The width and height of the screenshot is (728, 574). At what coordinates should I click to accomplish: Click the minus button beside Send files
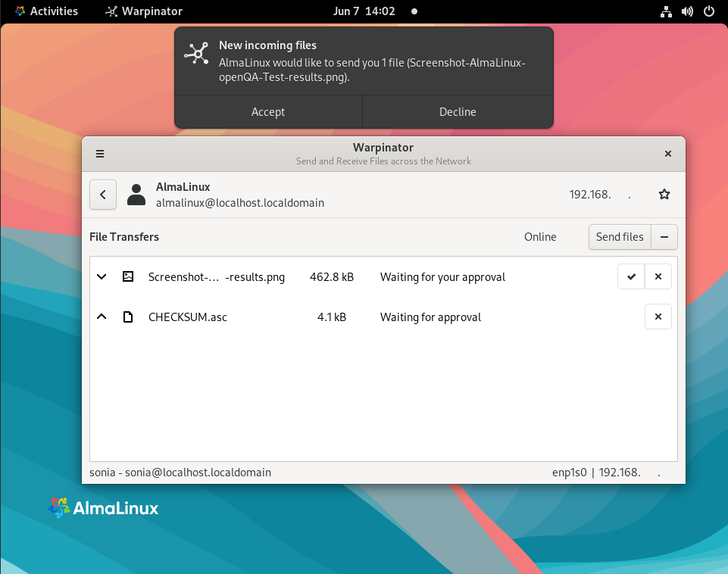tap(664, 237)
